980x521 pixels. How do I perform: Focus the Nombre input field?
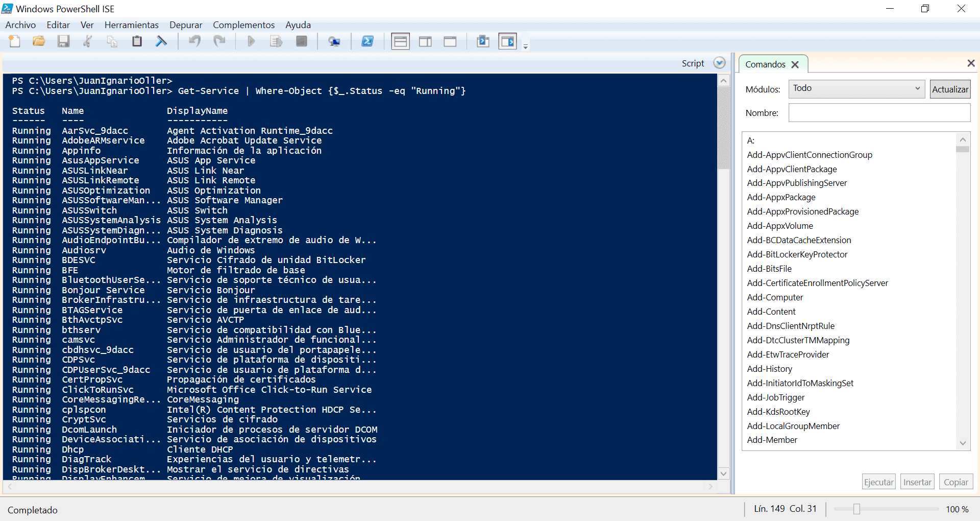pyautogui.click(x=879, y=113)
